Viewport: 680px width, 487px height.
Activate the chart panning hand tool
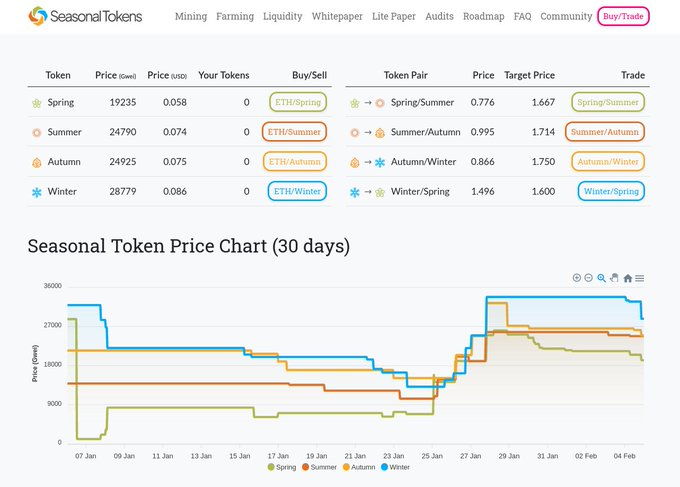coord(614,278)
